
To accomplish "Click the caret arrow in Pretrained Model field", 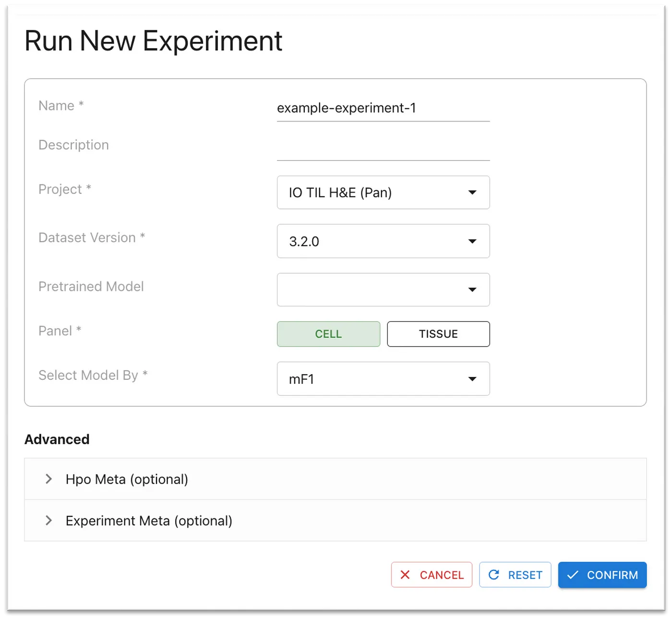I will point(472,290).
